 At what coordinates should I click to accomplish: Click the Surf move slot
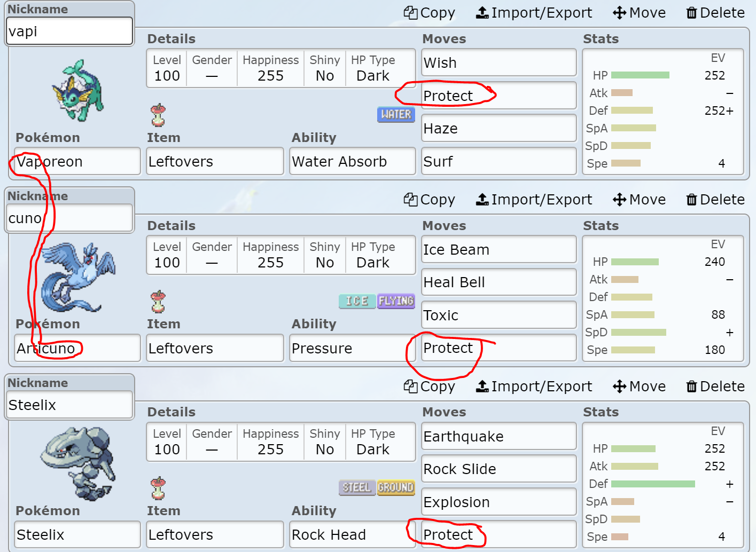499,161
